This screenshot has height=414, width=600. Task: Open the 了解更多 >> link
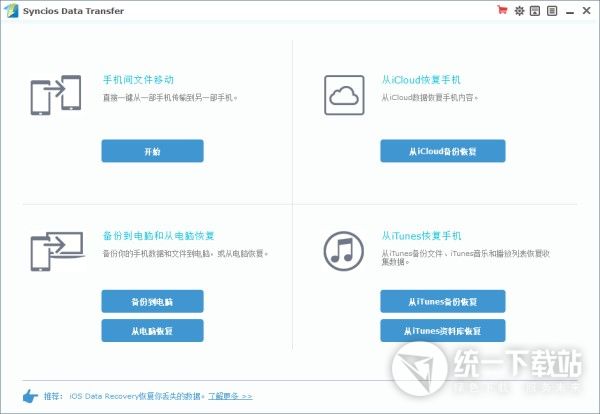(x=230, y=396)
